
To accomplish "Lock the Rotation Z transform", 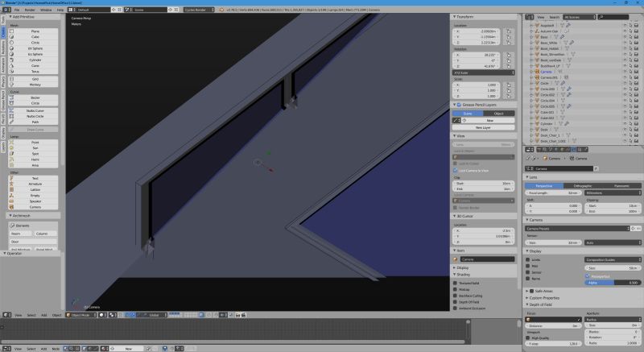I will click(509, 66).
